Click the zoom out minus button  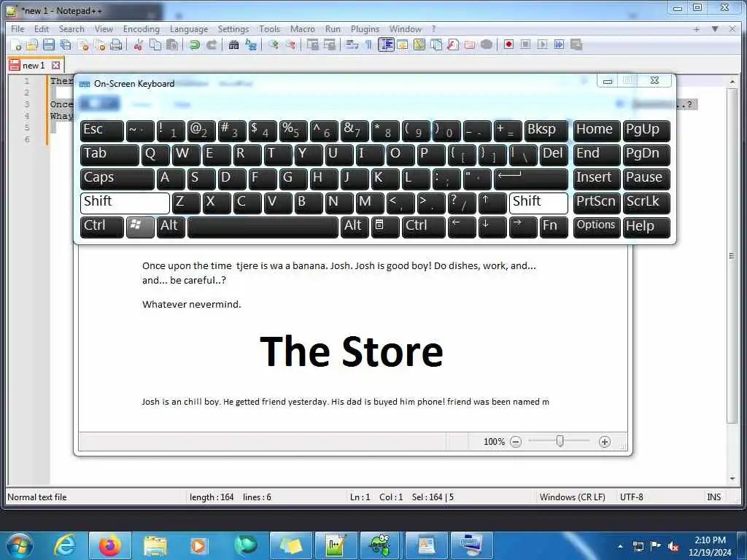click(x=516, y=442)
